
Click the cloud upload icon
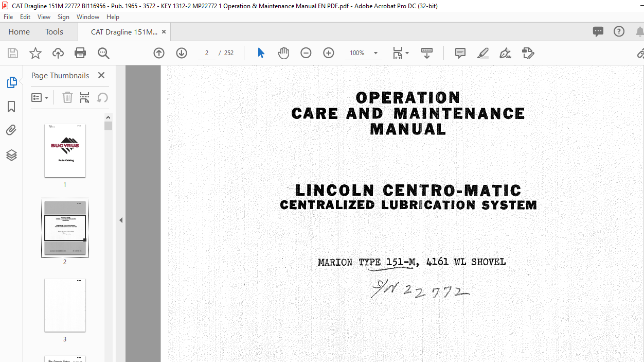(58, 53)
